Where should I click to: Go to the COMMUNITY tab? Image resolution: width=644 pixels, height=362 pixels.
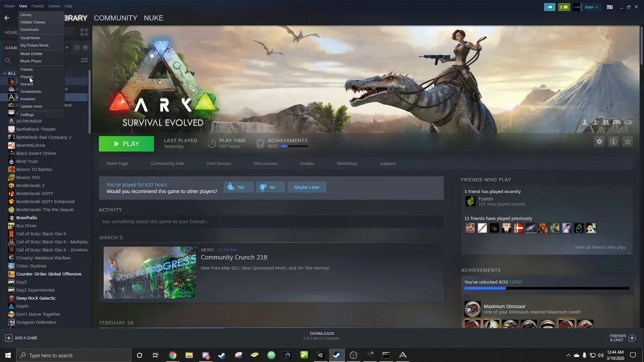pyautogui.click(x=115, y=18)
